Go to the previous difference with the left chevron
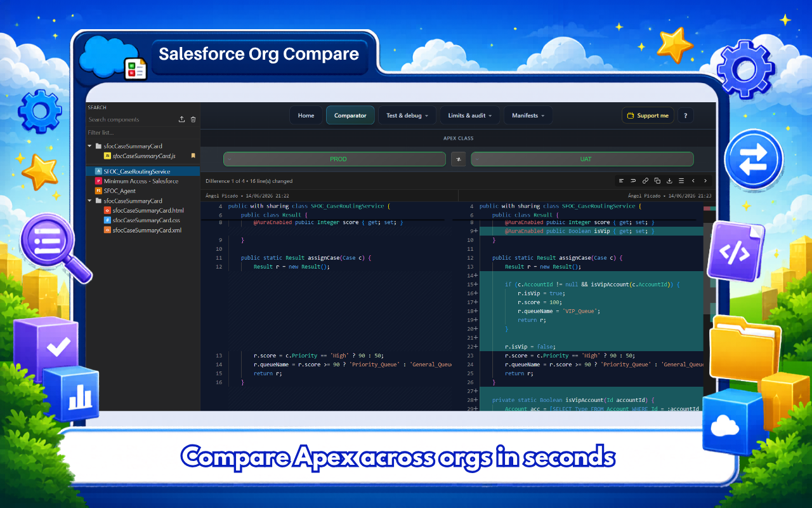The width and height of the screenshot is (812, 508). pos(693,181)
